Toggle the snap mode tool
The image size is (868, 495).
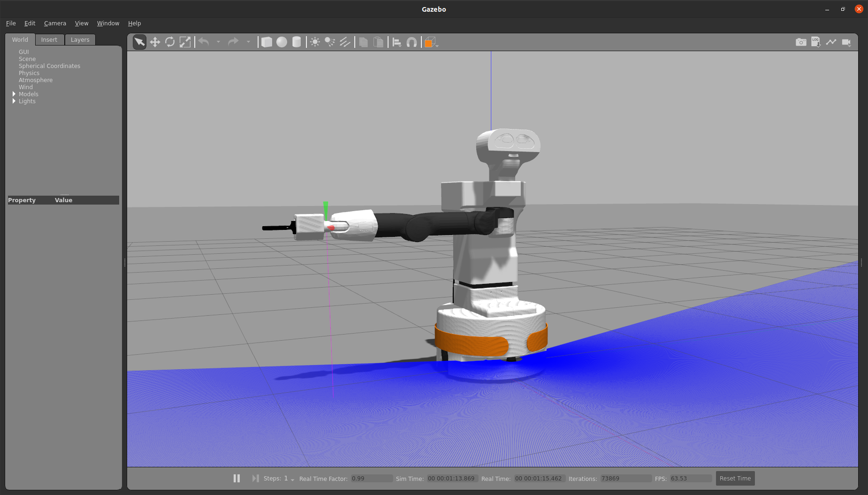[x=411, y=42]
